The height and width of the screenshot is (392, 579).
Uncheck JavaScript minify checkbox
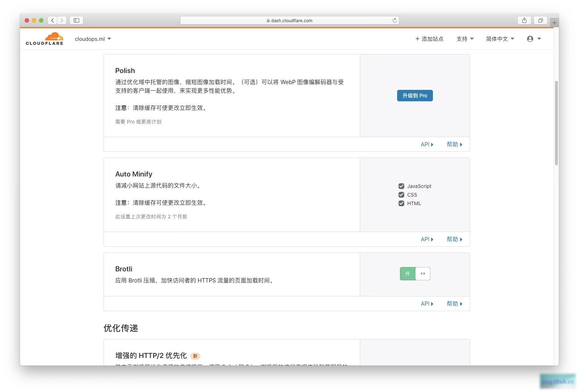point(401,186)
